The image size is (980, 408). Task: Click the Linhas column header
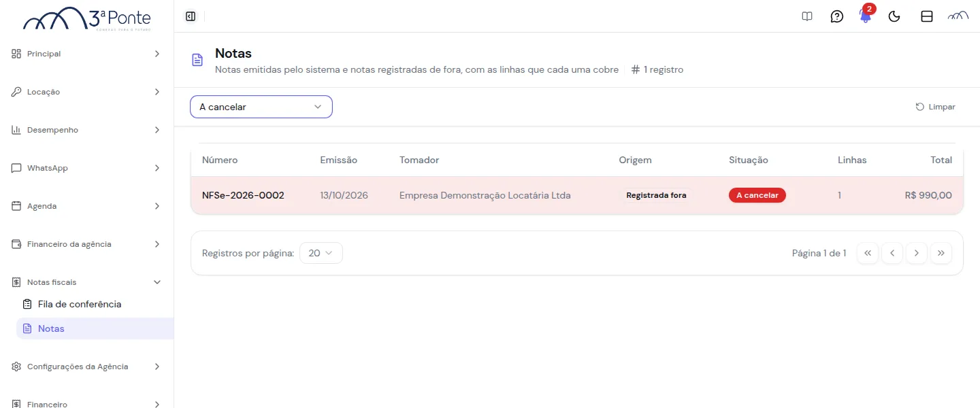(852, 160)
